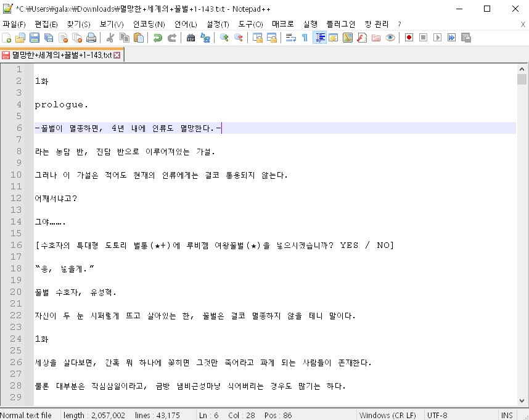
Task: Click the Paste clipboard icon
Action: point(139,38)
